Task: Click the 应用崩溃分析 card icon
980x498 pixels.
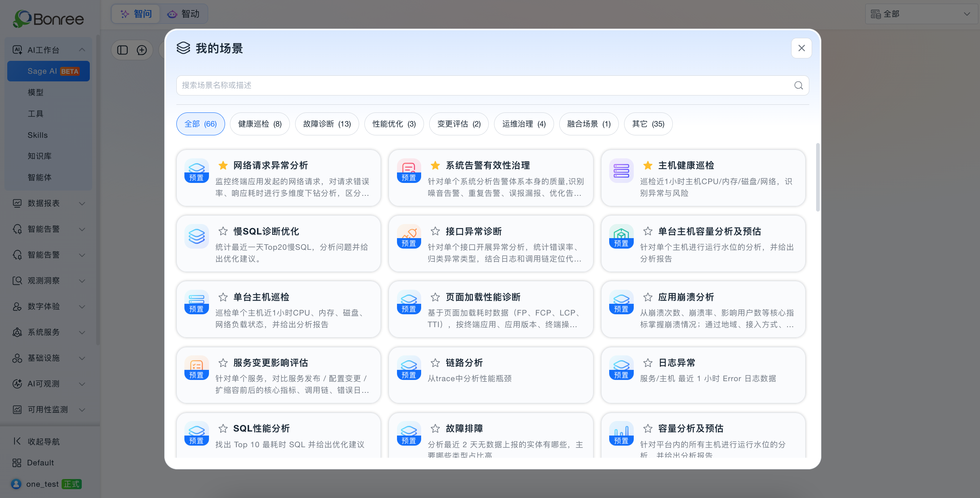Action: click(x=621, y=302)
